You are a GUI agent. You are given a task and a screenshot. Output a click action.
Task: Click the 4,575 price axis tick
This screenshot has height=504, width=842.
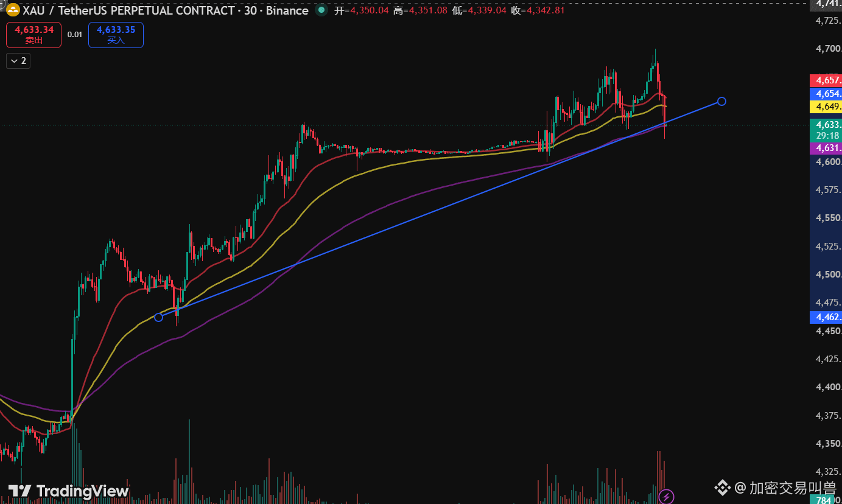point(829,190)
